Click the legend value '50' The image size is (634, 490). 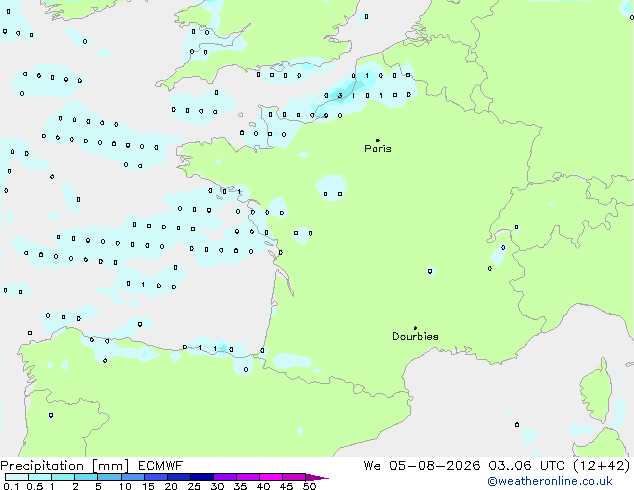click(x=309, y=486)
